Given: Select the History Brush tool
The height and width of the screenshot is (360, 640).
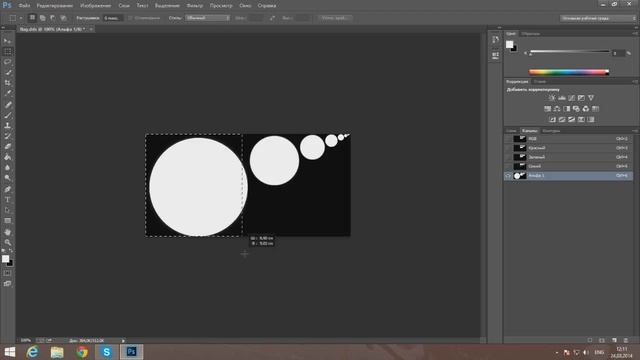Looking at the screenshot, I should click(7, 136).
